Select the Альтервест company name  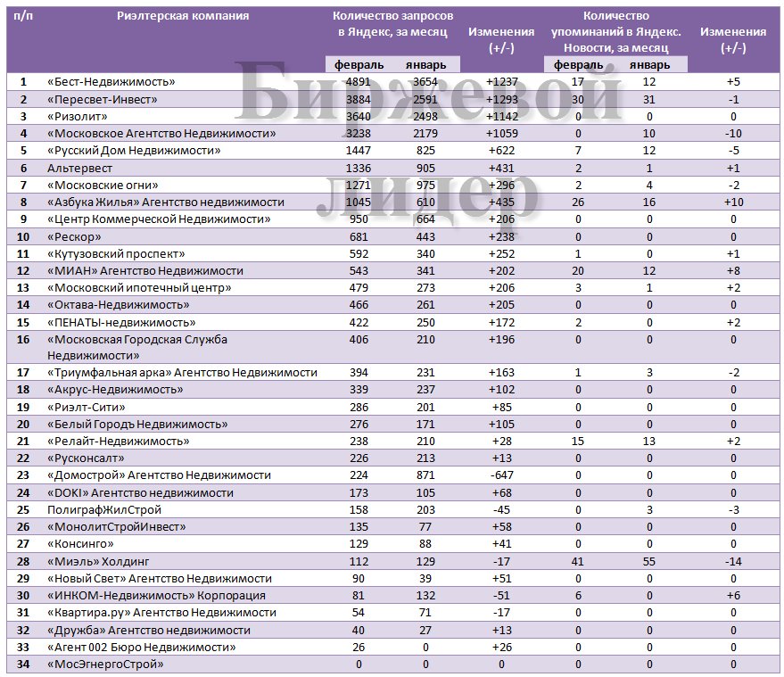pos(79,168)
